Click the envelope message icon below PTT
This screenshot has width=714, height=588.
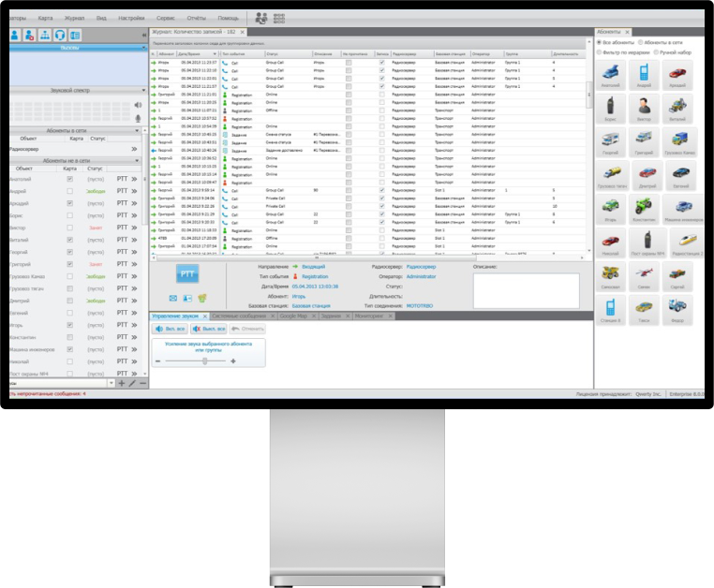173,299
